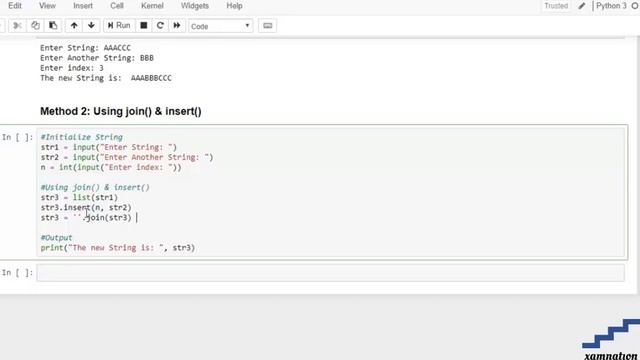Click the print 'The new String is' line
The image size is (640, 360).
coord(118,248)
